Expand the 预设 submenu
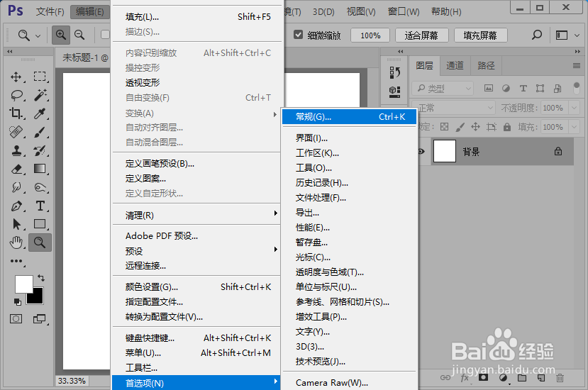 pos(196,250)
